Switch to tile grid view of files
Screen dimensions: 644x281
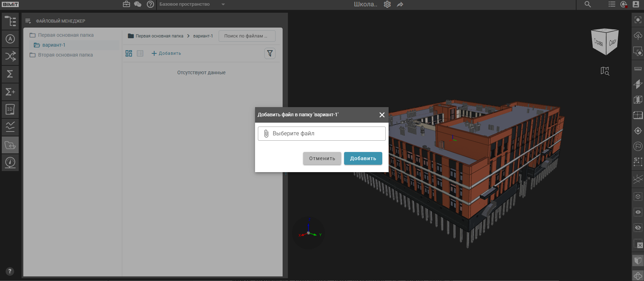pyautogui.click(x=129, y=53)
